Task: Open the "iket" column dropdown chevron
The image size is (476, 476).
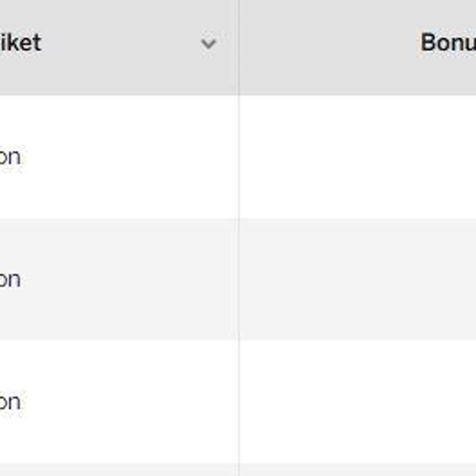Action: click(209, 43)
